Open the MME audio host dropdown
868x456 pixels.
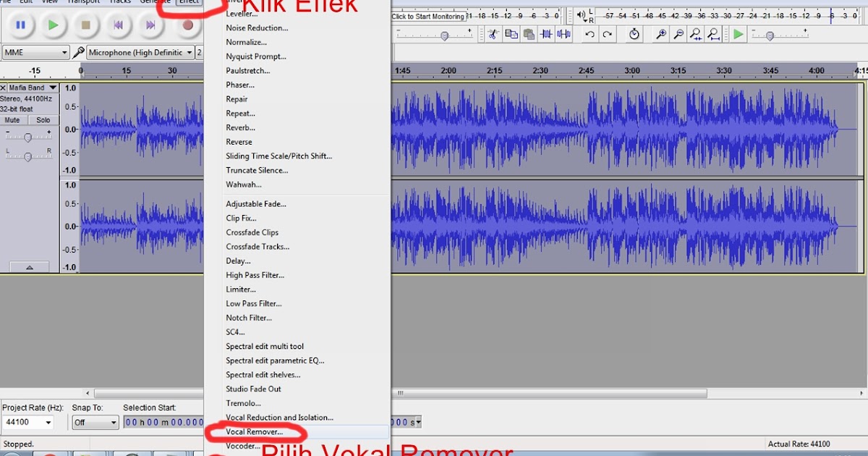35,52
